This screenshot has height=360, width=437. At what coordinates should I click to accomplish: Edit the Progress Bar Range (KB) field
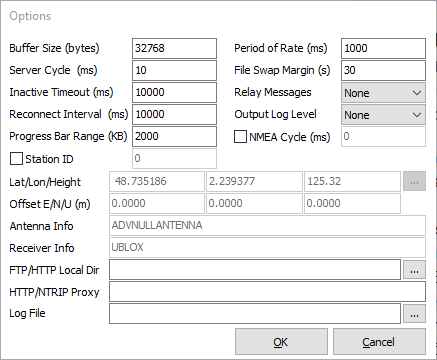[x=174, y=136]
